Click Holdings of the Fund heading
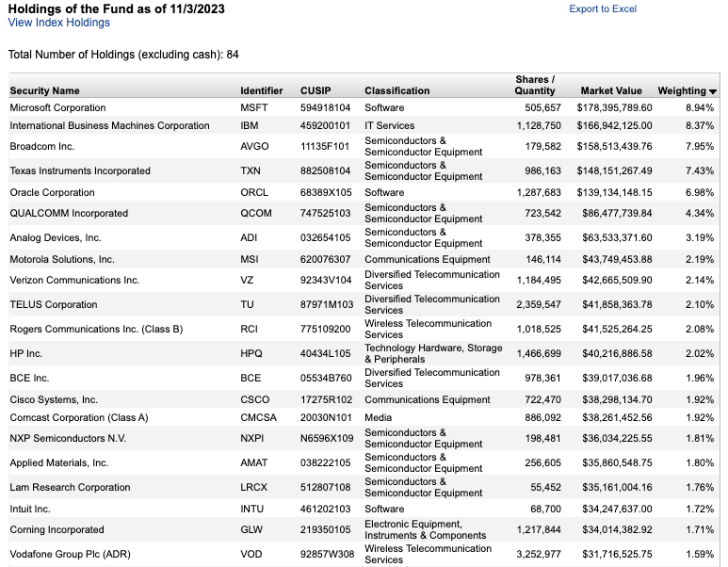728x567 pixels. [116, 8]
